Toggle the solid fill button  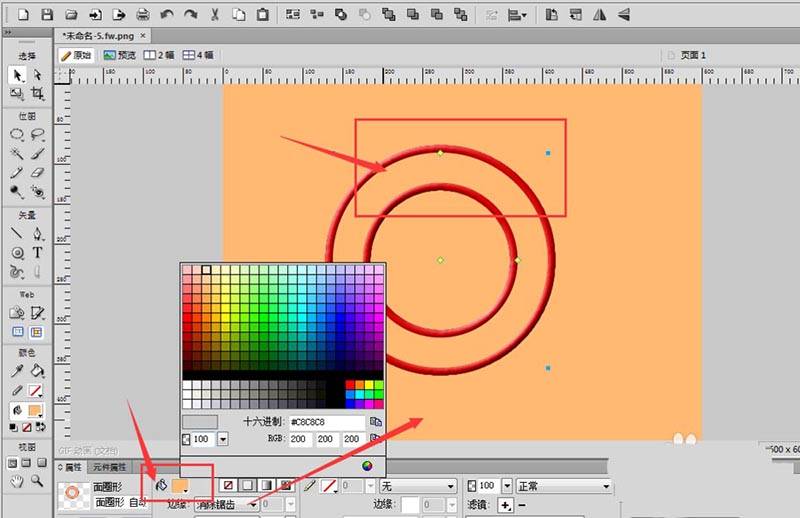coord(247,486)
